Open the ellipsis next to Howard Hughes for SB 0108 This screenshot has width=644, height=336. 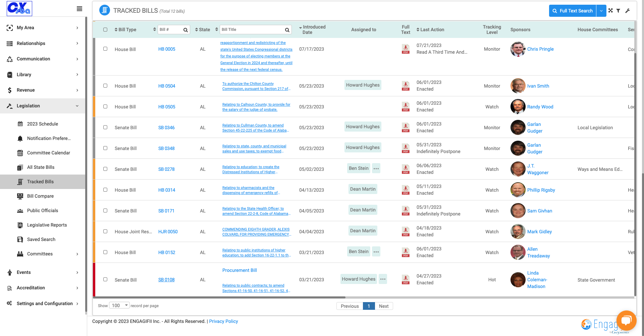coord(383,279)
